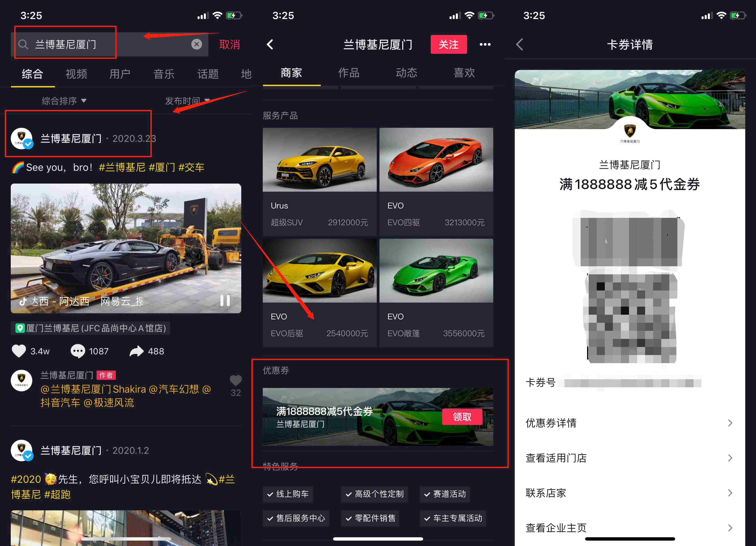Image resolution: width=756 pixels, height=546 pixels.
Task: Open the three-dot more menu
Action: click(485, 44)
